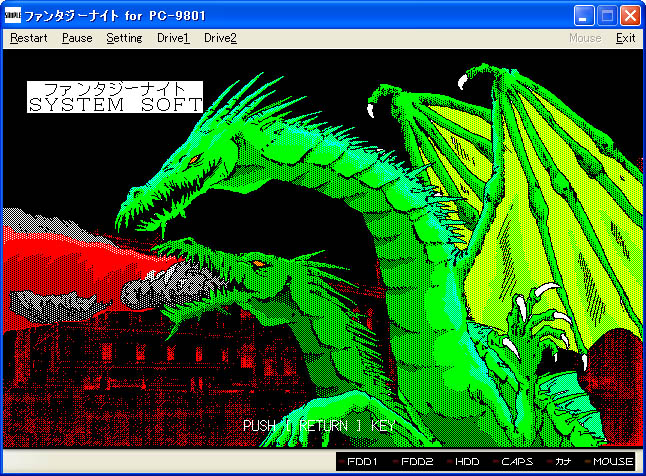Screen dimensions: 646x476
Task: Open the Setting menu
Action: (124, 38)
